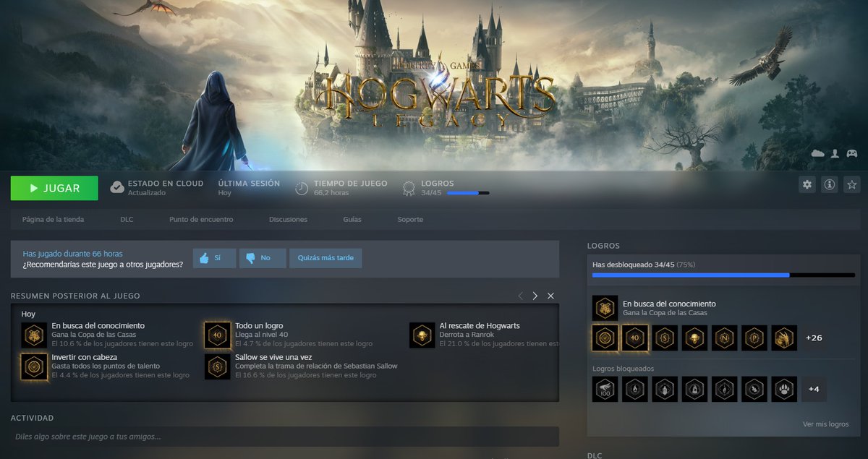Recommend the game by clicking Sí
Viewport: 868px width, 459px height.
(x=214, y=258)
